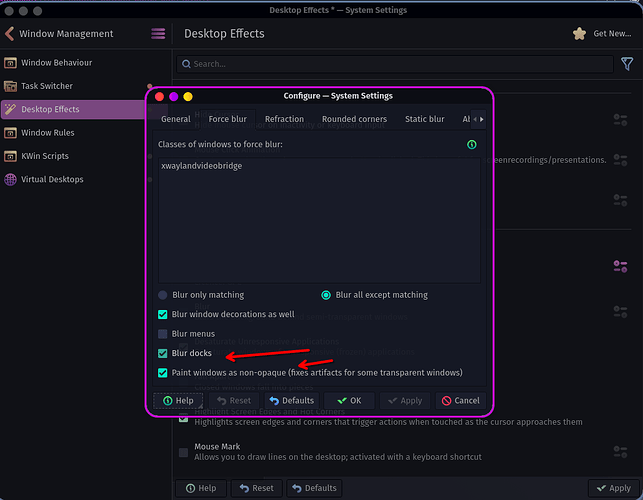The height and width of the screenshot is (500, 643).
Task: Switch to the Rounded corners tab
Action: [x=354, y=119]
